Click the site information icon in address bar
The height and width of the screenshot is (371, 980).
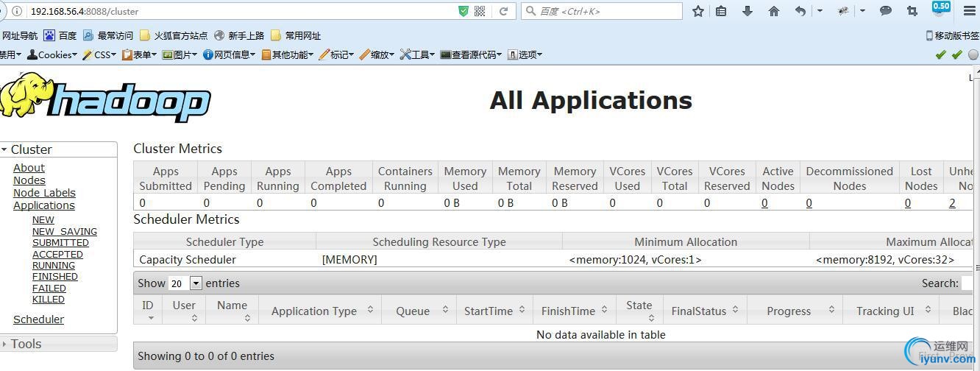tap(17, 11)
